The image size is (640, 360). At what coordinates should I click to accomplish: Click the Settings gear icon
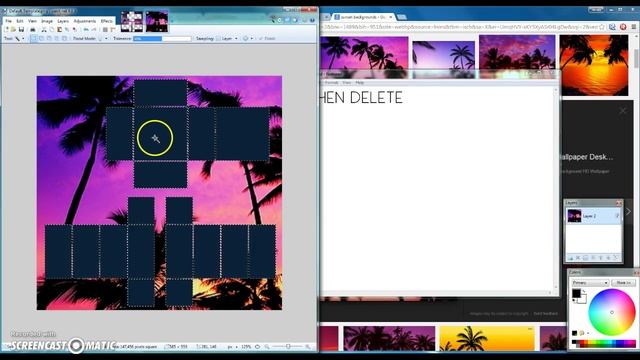pos(304,20)
